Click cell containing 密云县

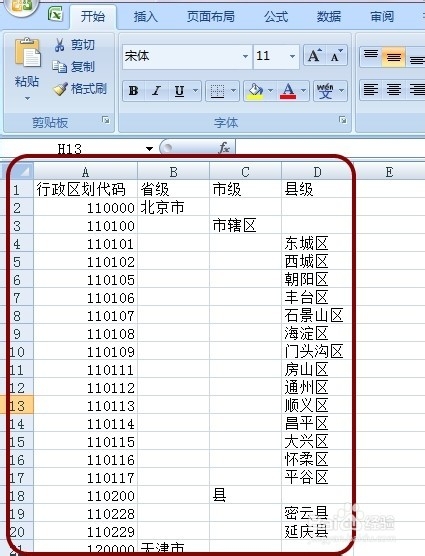click(x=317, y=513)
